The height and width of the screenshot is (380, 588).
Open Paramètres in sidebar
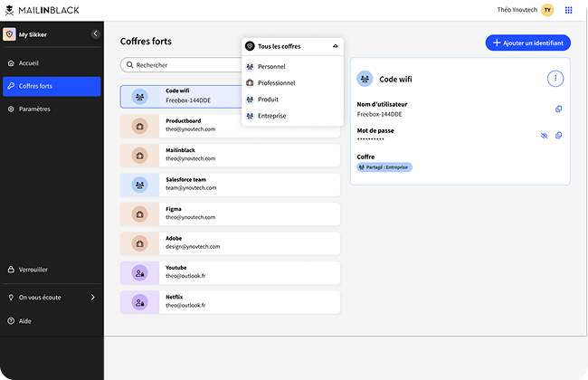click(52, 109)
